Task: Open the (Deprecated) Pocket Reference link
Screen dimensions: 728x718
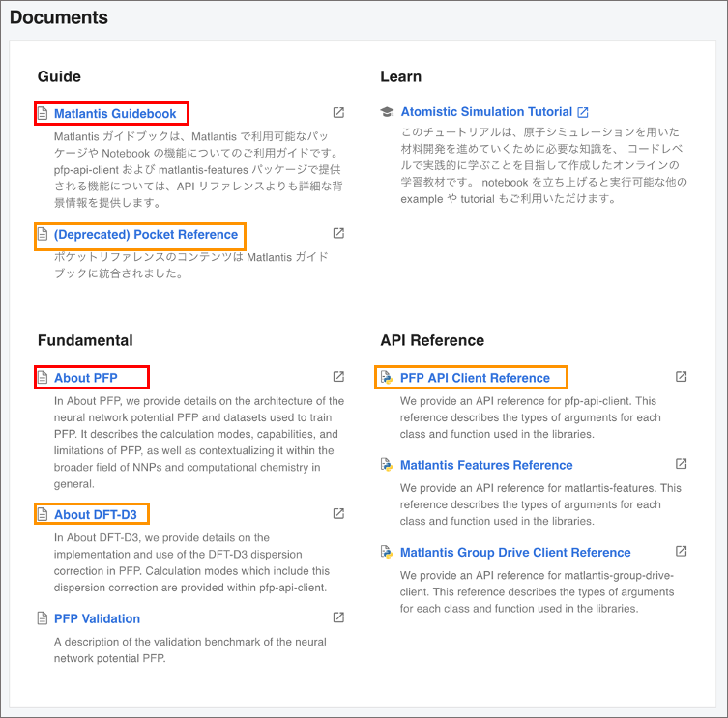Action: (x=145, y=235)
